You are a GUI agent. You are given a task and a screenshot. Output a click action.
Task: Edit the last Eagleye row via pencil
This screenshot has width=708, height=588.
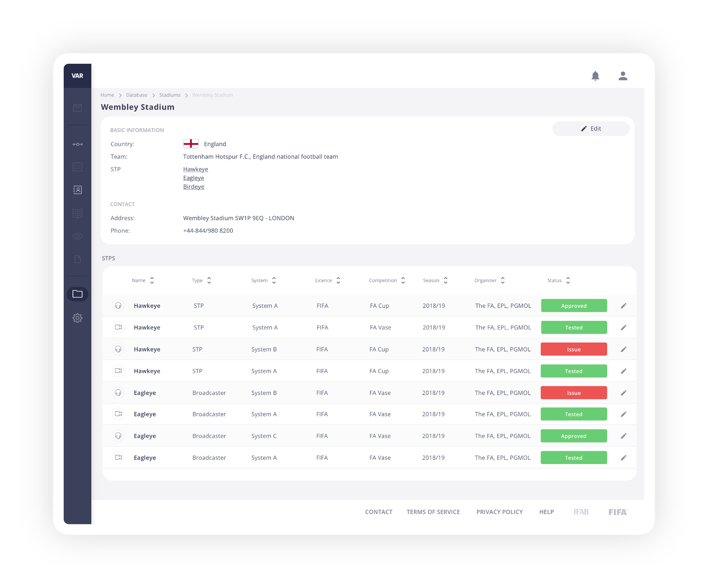[x=624, y=458]
